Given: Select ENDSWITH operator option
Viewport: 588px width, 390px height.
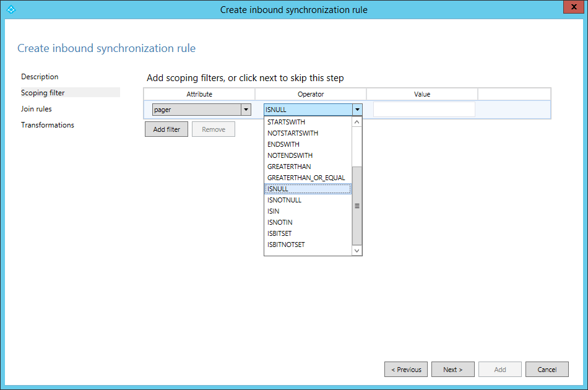Looking at the screenshot, I should pos(283,144).
